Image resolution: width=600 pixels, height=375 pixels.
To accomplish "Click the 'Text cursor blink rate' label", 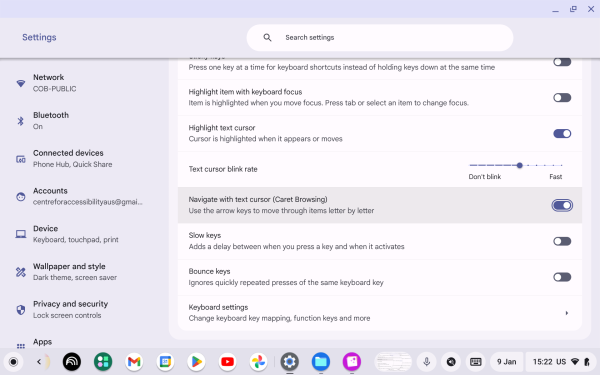I will click(x=223, y=169).
